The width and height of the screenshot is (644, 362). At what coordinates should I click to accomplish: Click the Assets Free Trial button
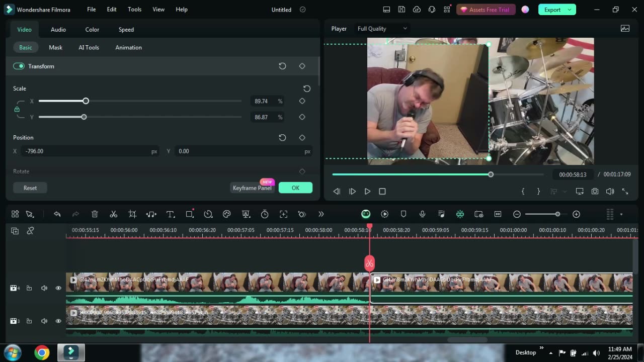485,10
